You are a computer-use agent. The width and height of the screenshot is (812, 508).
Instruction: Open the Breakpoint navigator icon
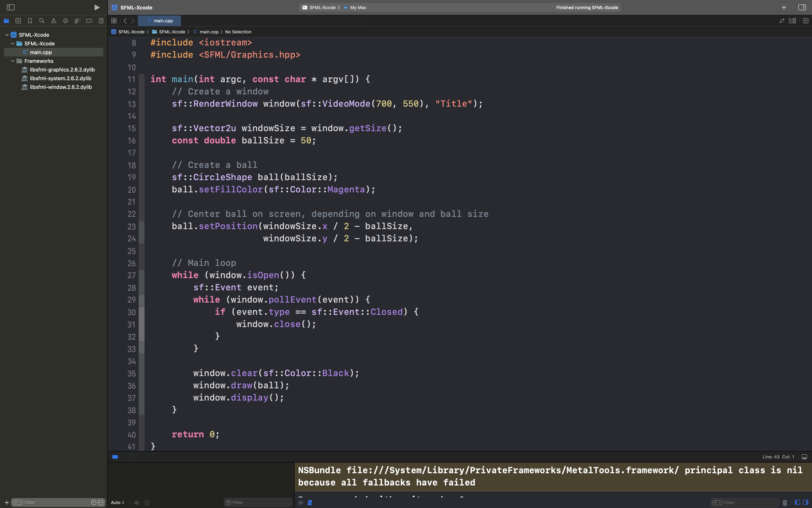89,21
